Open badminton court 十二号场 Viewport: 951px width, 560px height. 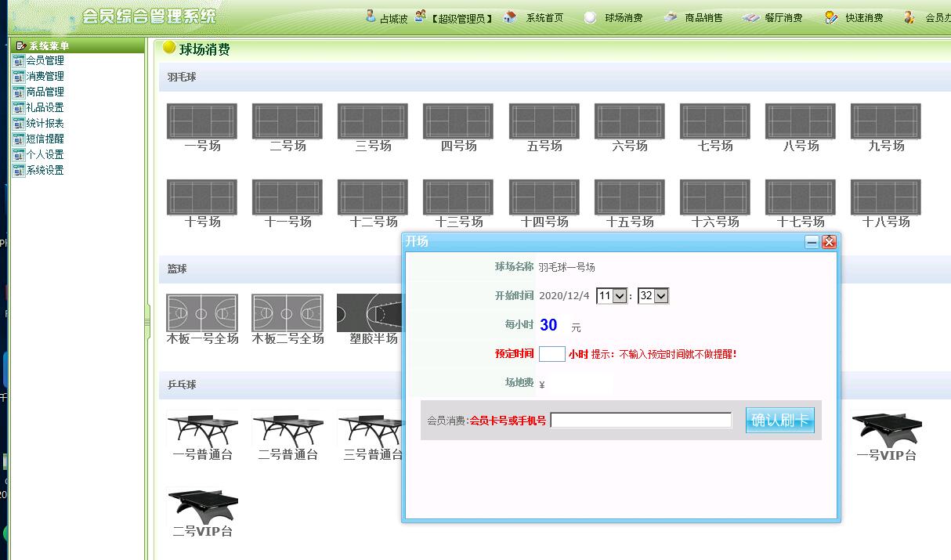[373, 204]
